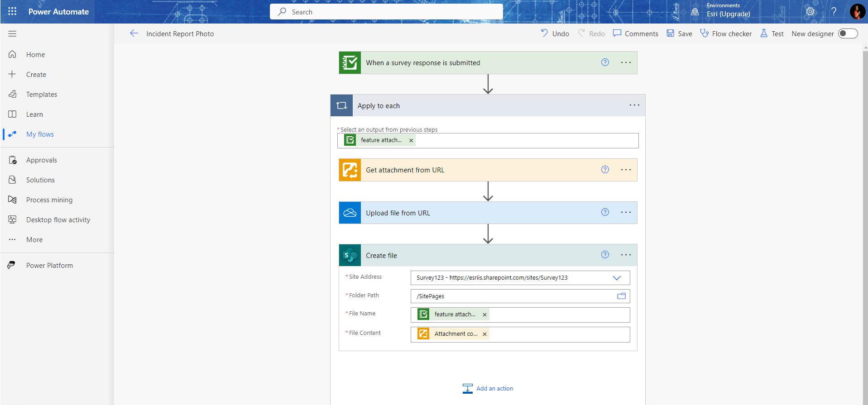This screenshot has height=405, width=868.
Task: Open the app launcher waffle icon
Action: pos(12,11)
